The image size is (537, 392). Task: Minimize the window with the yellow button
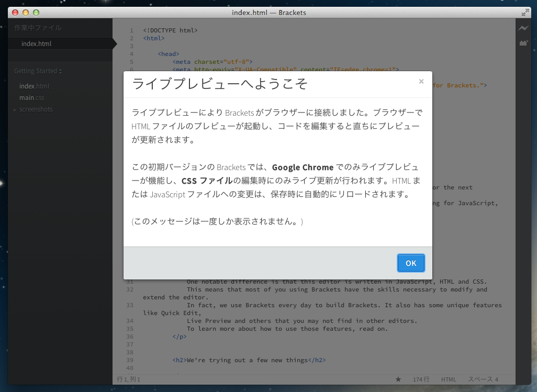point(25,13)
